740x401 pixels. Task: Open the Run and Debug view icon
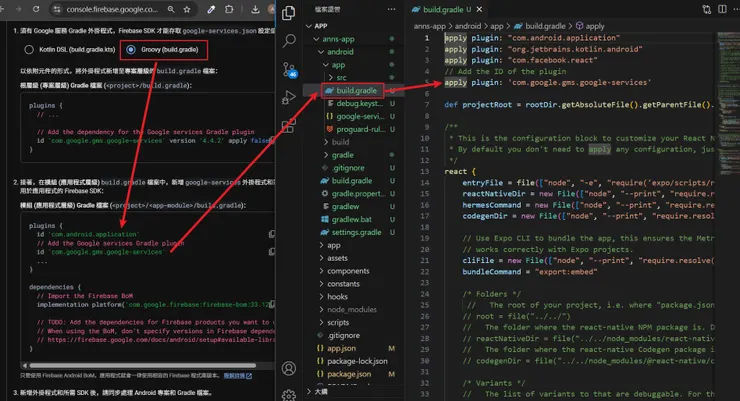[288, 98]
